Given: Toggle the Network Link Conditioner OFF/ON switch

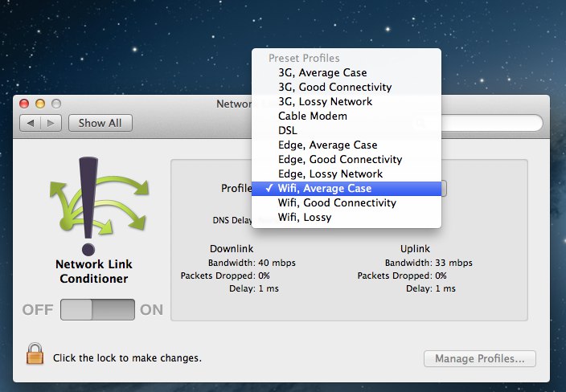Looking at the screenshot, I should (97, 309).
